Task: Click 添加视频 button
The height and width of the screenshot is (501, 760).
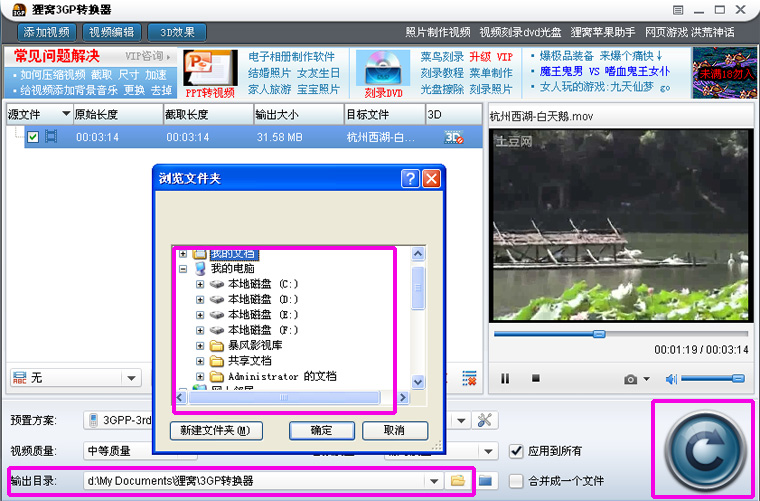Action: pos(47,32)
